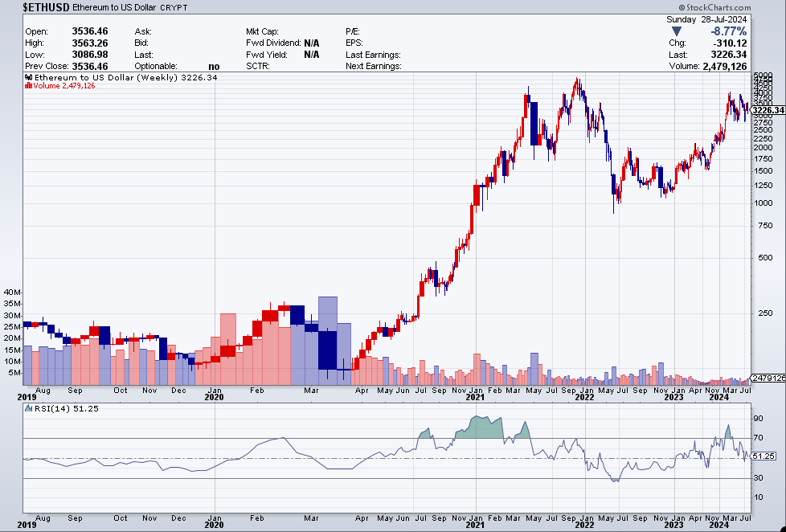Click the candlestick icon beside the Ethereum legend
Viewport: 786px width, 532px height.
pyautogui.click(x=29, y=78)
